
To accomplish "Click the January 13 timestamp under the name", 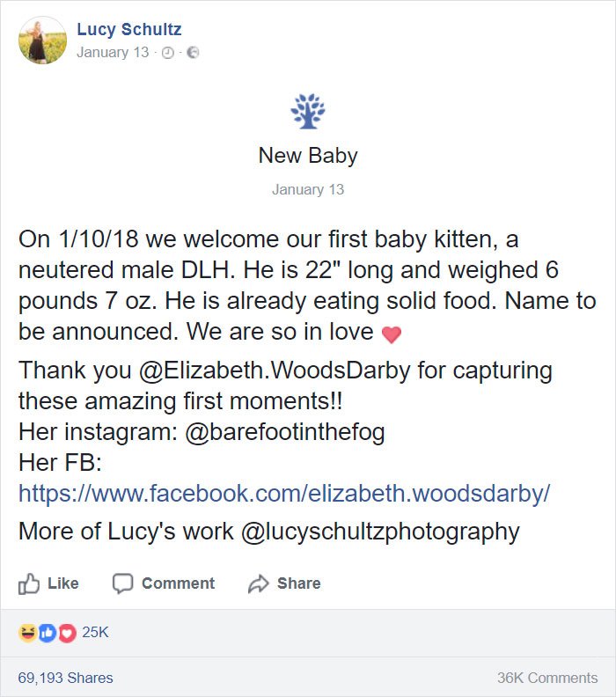I will pos(113,52).
